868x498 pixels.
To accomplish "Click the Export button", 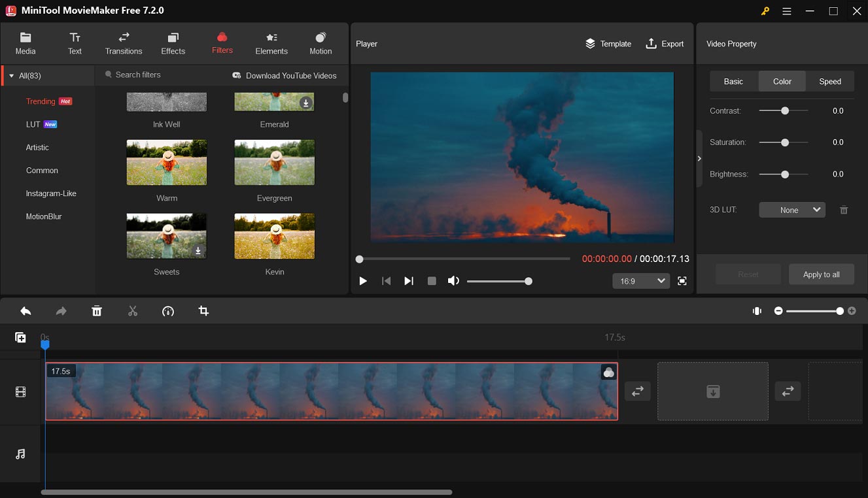I will click(665, 44).
